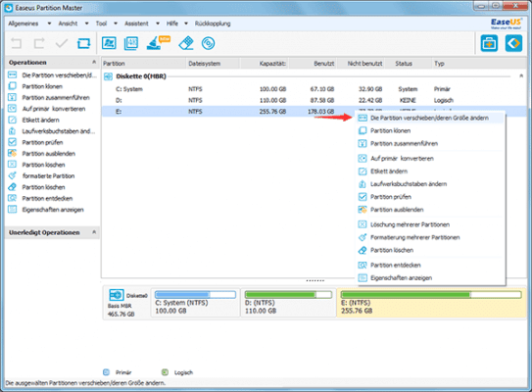The image size is (532, 392).
Task: Click the sidebar icon next to Partition klonen
Action: click(x=12, y=86)
